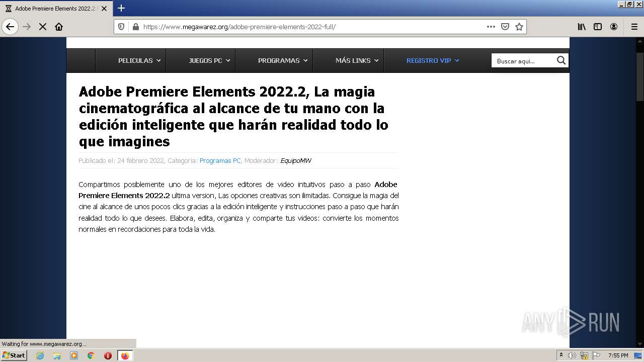Open the volume speaker icon

click(572, 355)
